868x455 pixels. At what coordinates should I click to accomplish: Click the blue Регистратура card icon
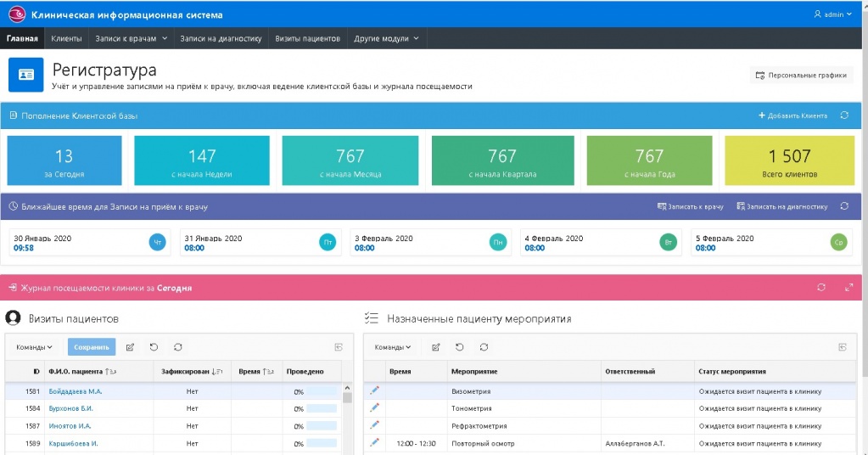point(25,75)
